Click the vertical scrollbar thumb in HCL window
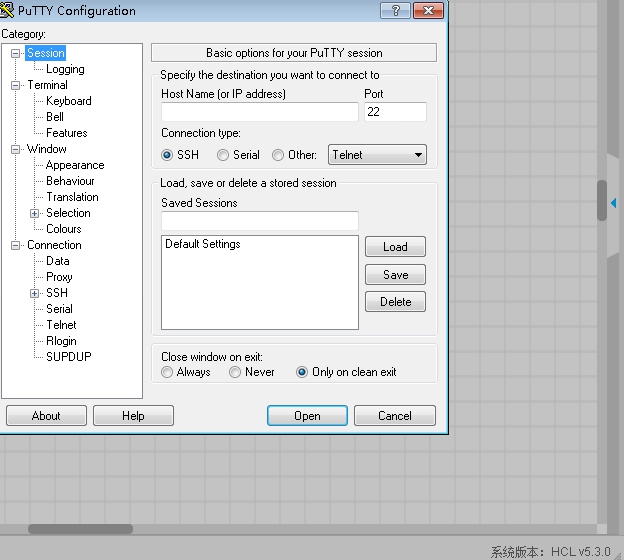Image resolution: width=624 pixels, height=560 pixels. click(x=602, y=200)
